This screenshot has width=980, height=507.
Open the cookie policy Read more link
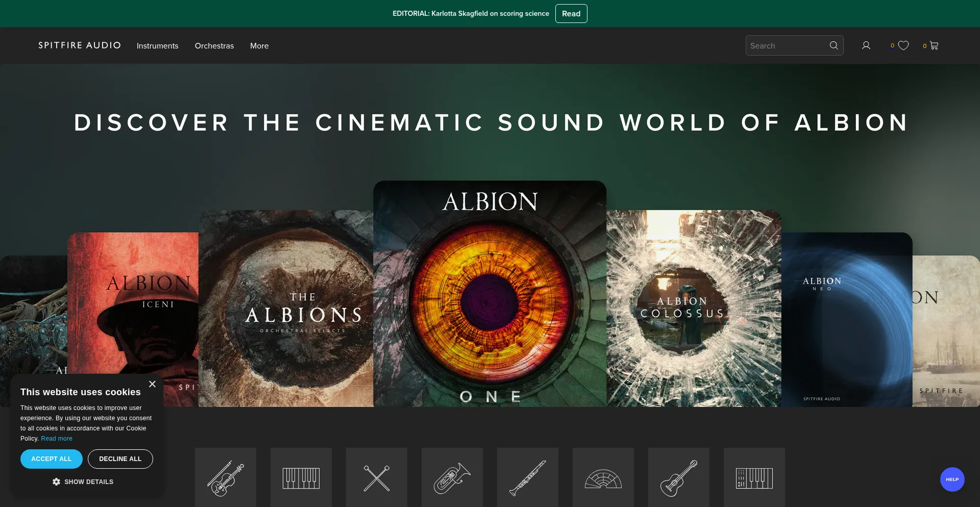tap(57, 439)
